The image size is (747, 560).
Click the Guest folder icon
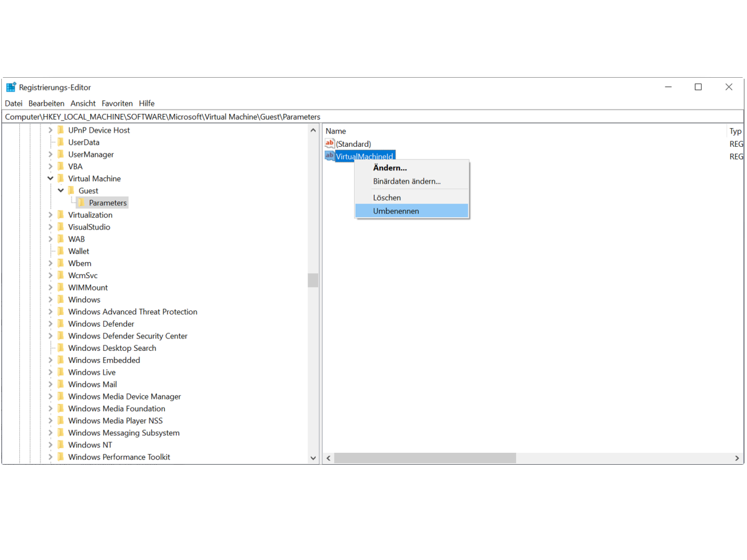71,190
